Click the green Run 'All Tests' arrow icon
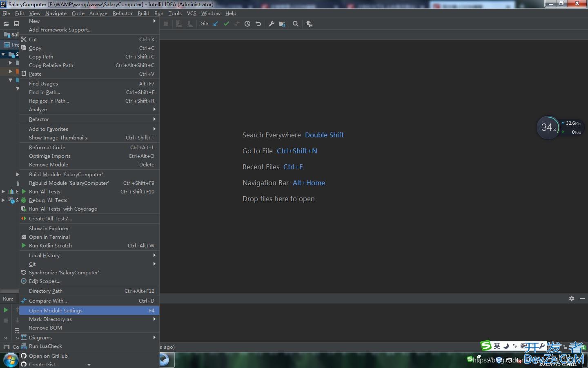This screenshot has height=368, width=588. tap(24, 191)
